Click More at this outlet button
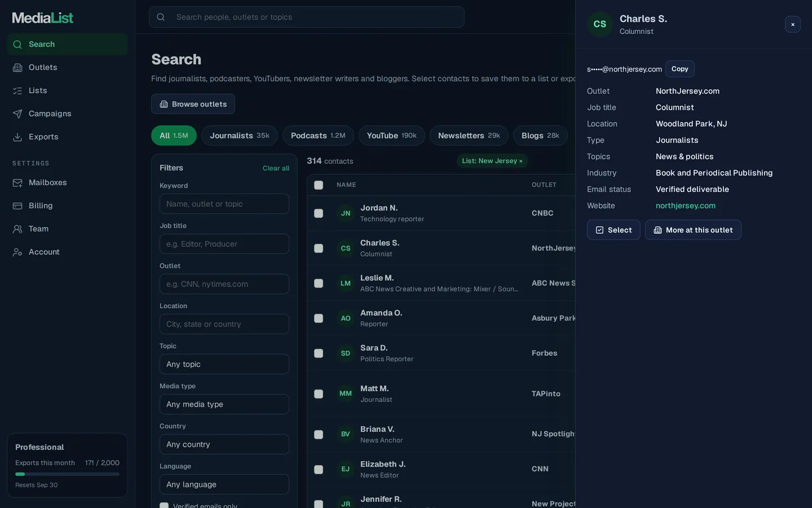Screen dimensions: 812x508 click(693, 230)
